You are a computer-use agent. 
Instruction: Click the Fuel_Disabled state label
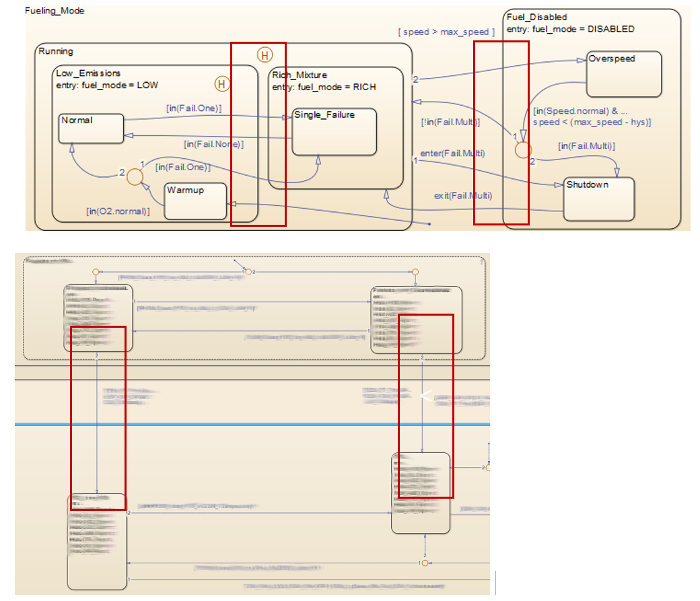click(x=536, y=17)
